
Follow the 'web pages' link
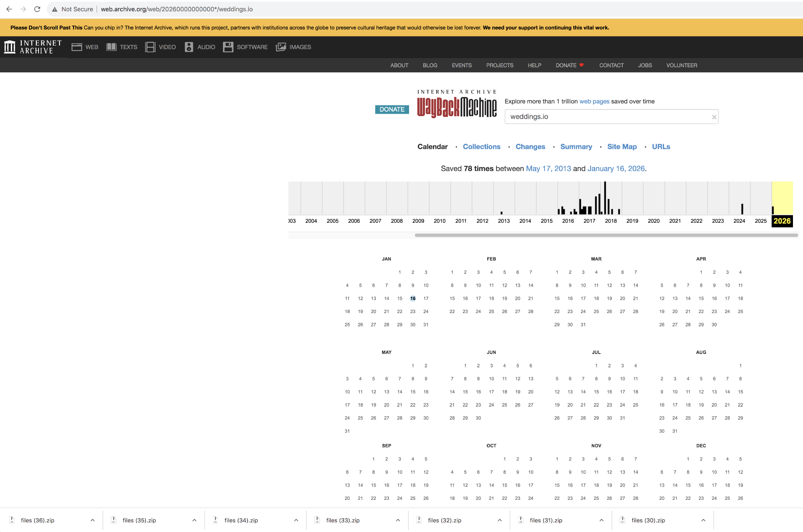(x=594, y=102)
